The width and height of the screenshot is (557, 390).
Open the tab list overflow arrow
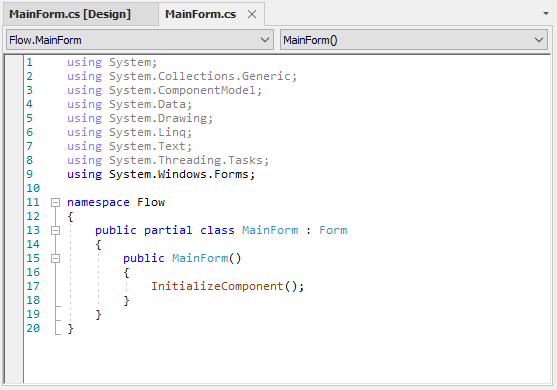click(546, 13)
